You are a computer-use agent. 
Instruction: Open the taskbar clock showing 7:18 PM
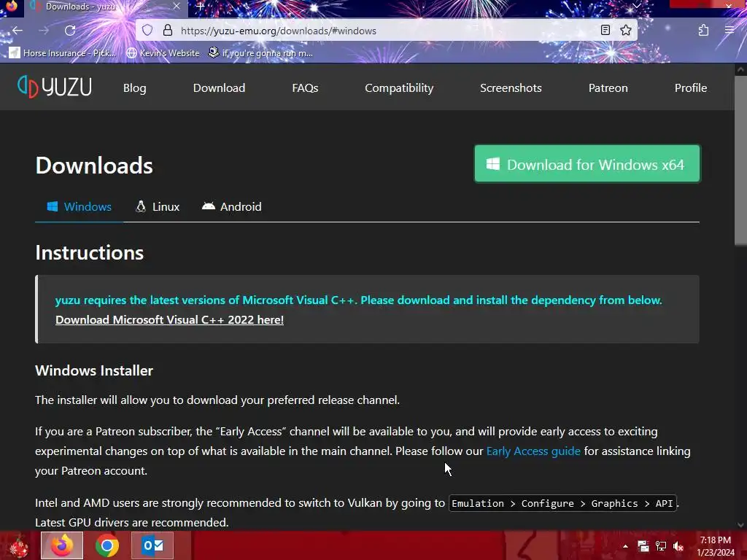pyautogui.click(x=716, y=546)
